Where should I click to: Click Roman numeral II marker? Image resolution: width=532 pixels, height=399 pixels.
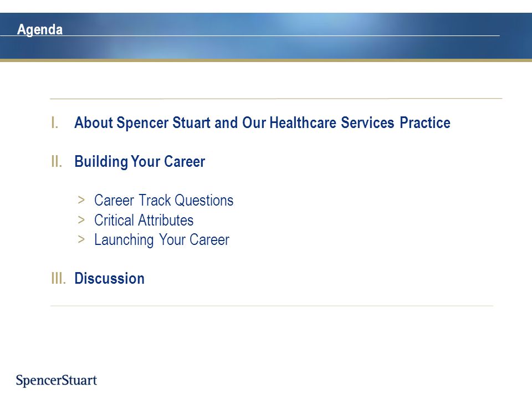tap(57, 161)
